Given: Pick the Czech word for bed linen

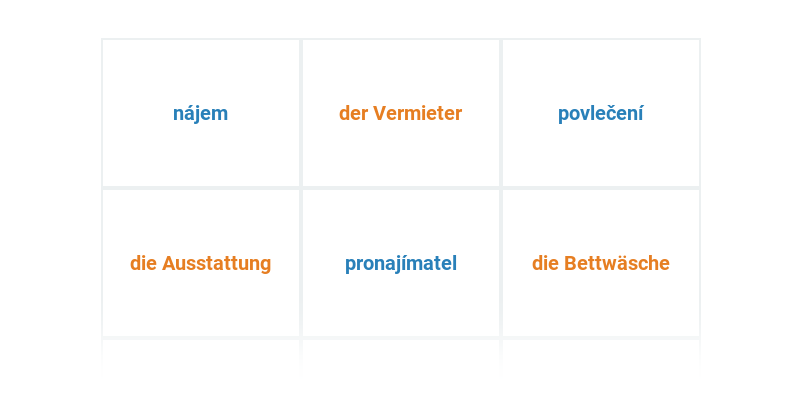Looking at the screenshot, I should click(600, 113).
